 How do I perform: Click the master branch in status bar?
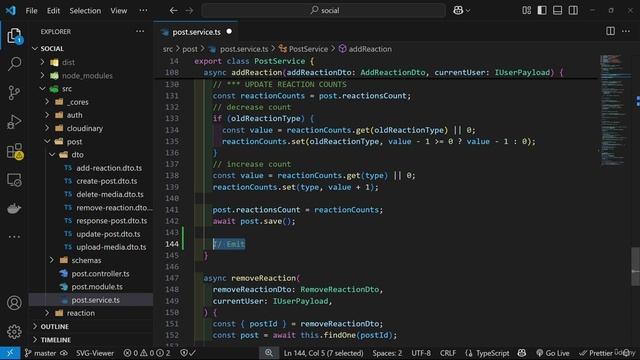40,353
